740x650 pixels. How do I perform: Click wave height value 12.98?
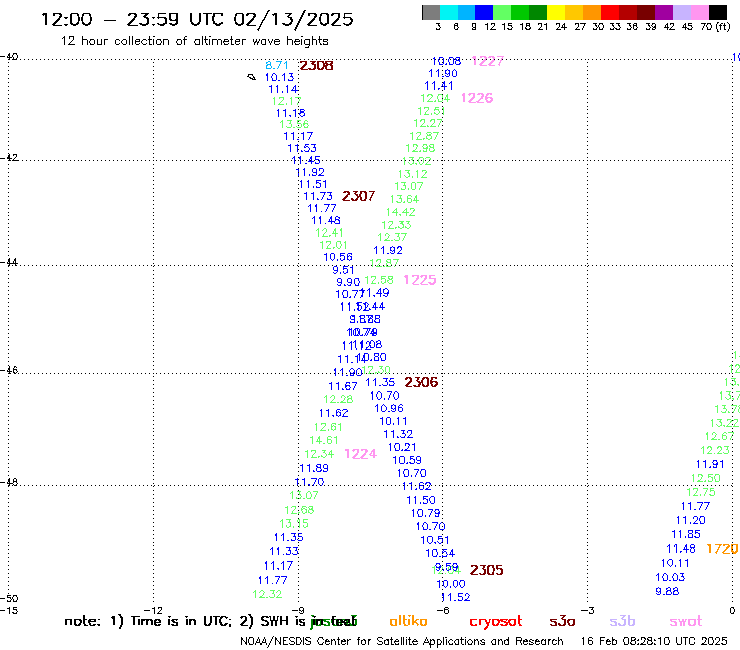[x=420, y=148]
